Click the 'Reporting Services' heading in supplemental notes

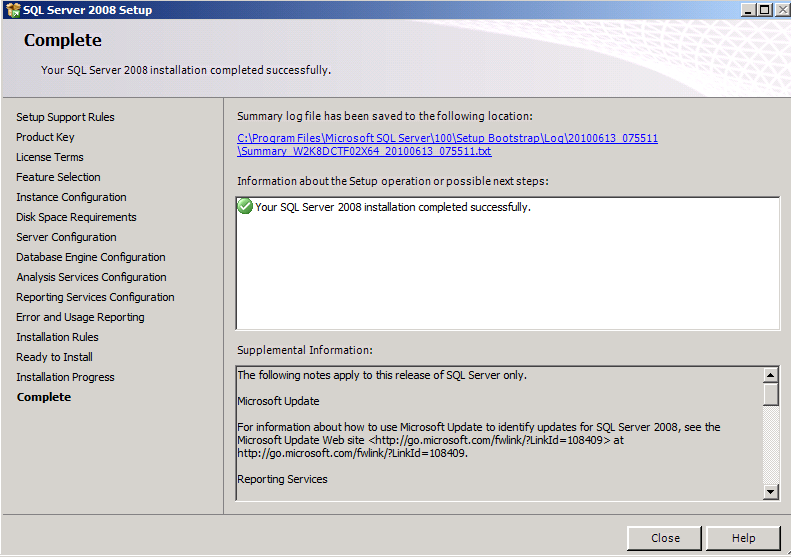[x=282, y=479]
